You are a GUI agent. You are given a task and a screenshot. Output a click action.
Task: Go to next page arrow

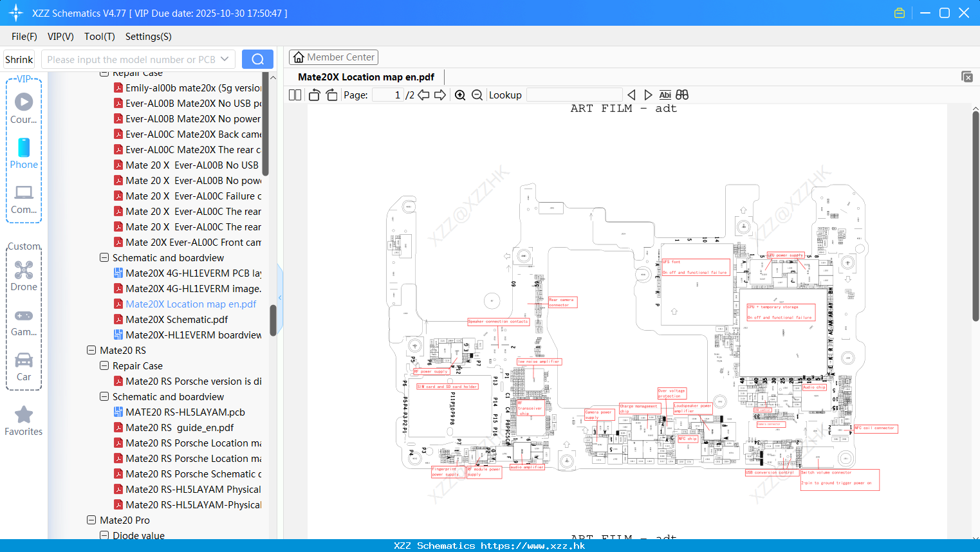tap(440, 95)
